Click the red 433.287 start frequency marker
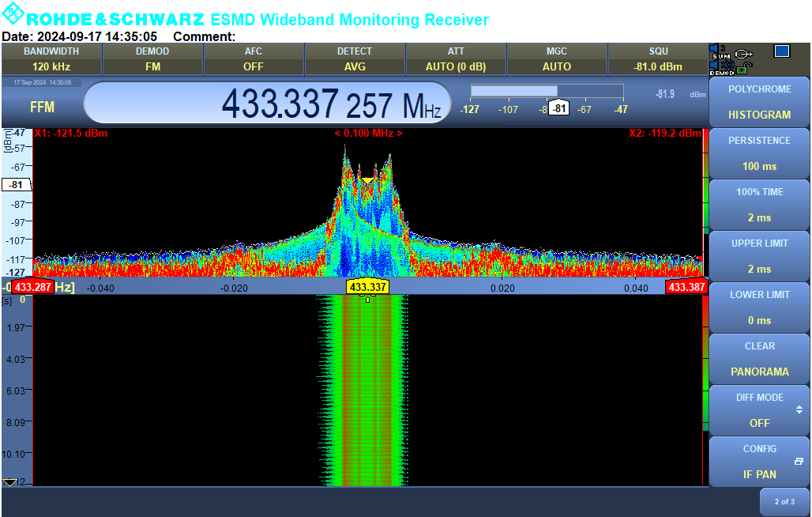 click(x=32, y=287)
